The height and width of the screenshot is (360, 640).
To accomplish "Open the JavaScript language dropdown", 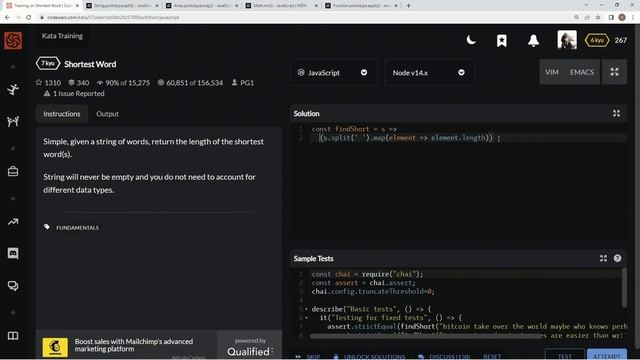I will [333, 73].
